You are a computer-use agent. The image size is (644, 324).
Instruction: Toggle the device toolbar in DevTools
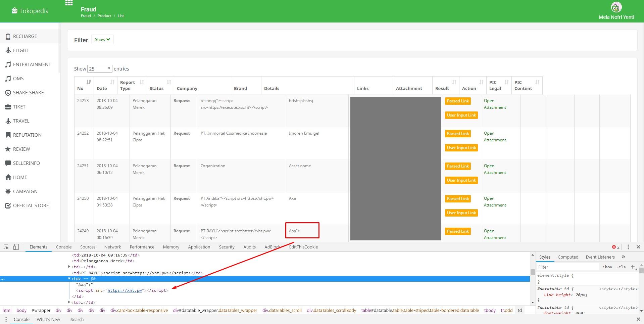click(x=16, y=247)
